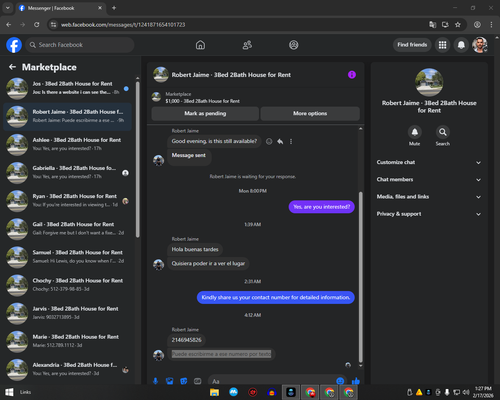500x400 pixels.
Task: Choose a sticker from the composer
Action: click(x=184, y=381)
